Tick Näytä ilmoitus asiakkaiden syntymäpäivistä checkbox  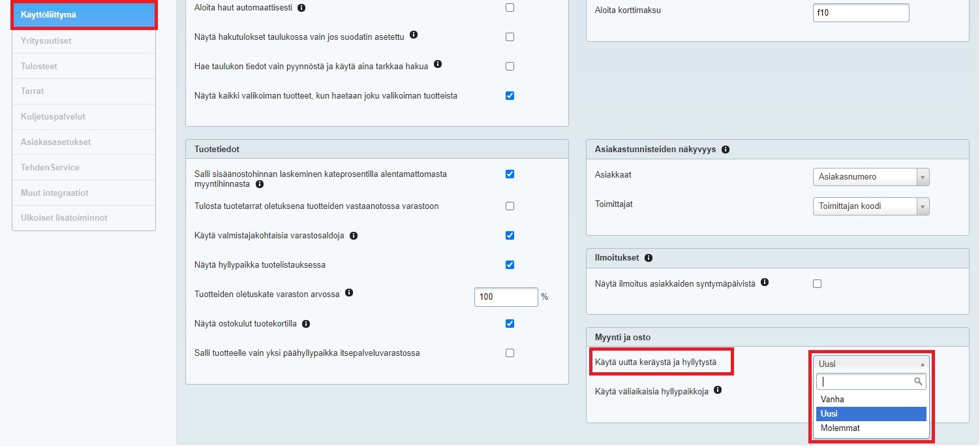click(817, 283)
